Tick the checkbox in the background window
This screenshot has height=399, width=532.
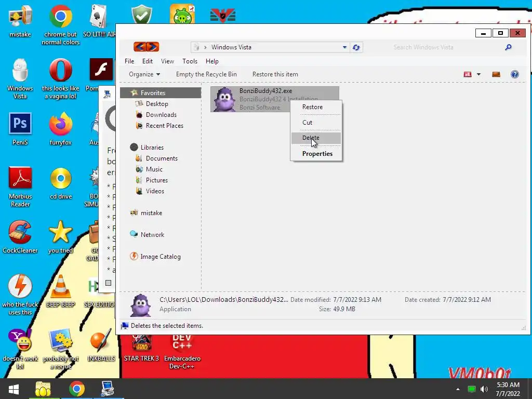(108, 283)
